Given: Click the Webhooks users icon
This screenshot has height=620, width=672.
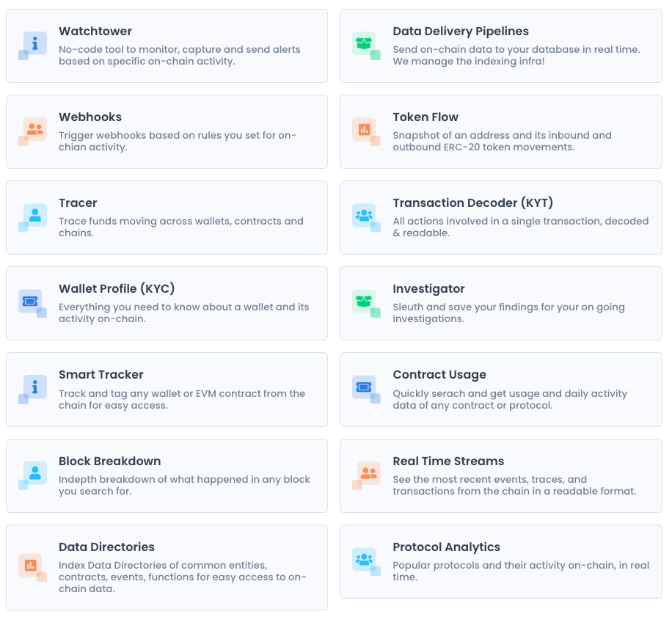Looking at the screenshot, I should click(x=34, y=130).
